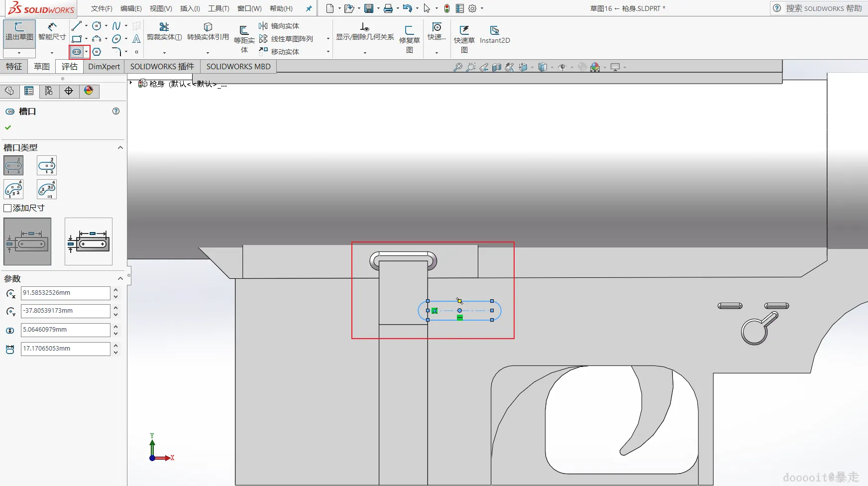Confirm slot with the green checkmark
Image resolution: width=868 pixels, height=486 pixels.
pyautogui.click(x=8, y=127)
